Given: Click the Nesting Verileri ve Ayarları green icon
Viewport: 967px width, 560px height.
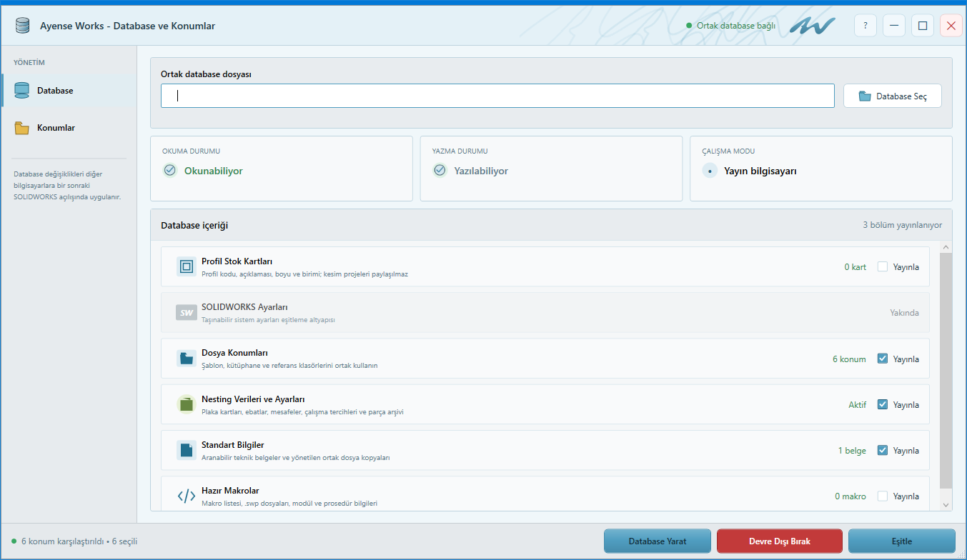Looking at the screenshot, I should [x=187, y=404].
